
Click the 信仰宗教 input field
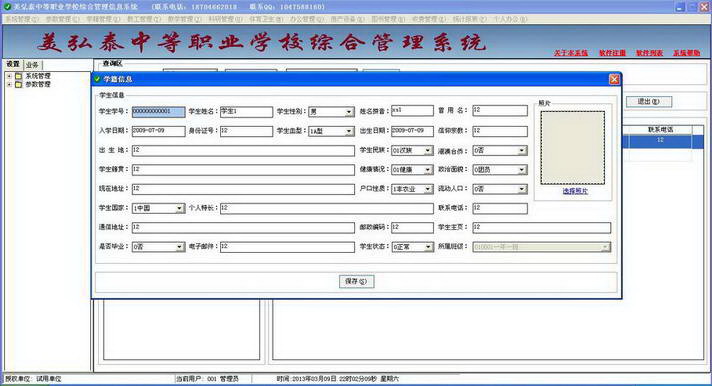pyautogui.click(x=500, y=131)
